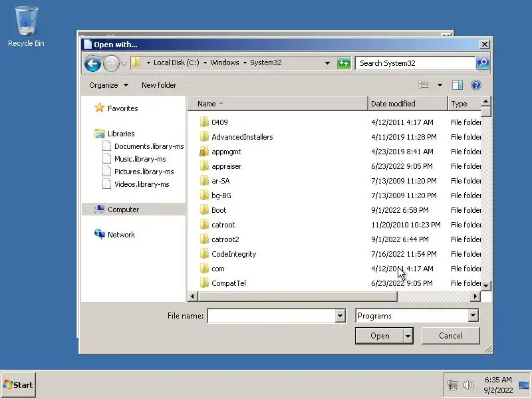Open the Programs file type dropdown
The image size is (532, 399).
pos(473,316)
